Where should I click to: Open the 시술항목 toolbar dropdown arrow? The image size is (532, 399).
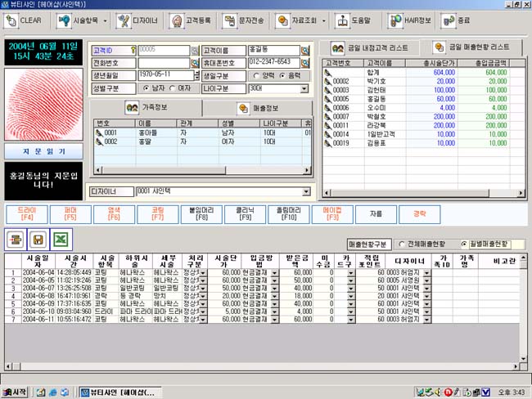point(106,20)
